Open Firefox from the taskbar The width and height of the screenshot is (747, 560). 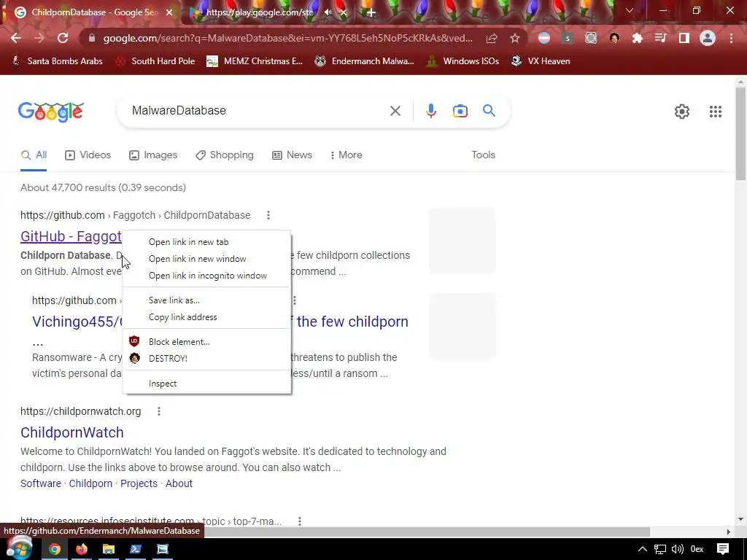(x=82, y=549)
